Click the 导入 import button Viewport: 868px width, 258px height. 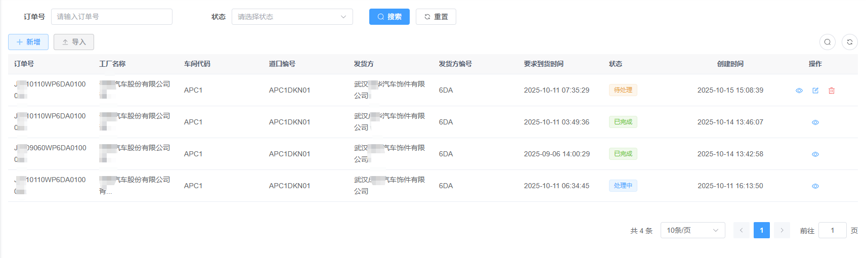tap(74, 42)
